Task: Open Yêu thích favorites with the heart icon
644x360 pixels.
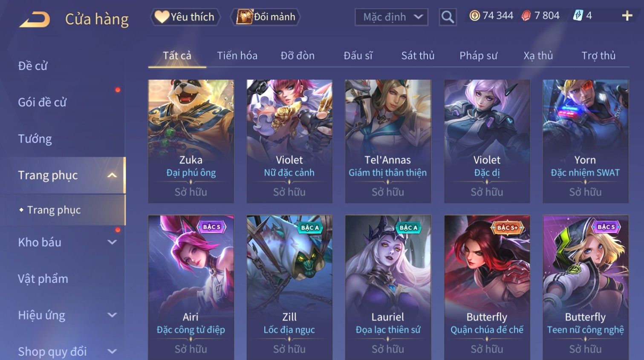Action: click(x=185, y=17)
